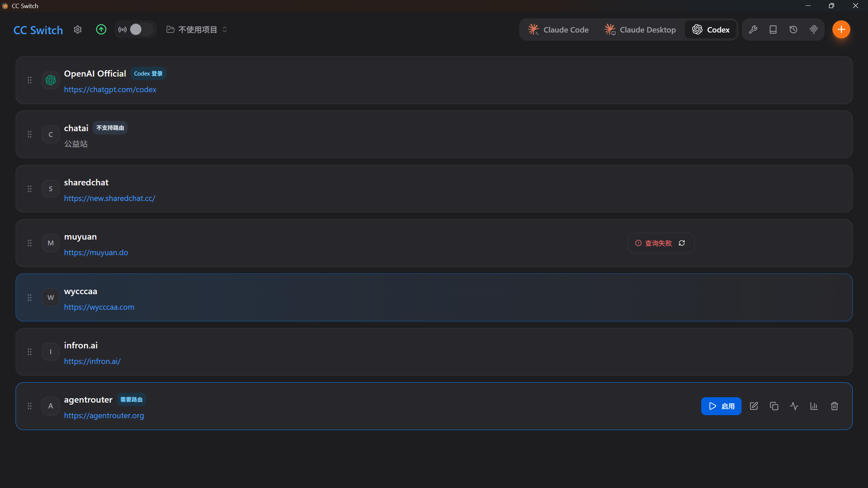Edit the agentrouter provider
The height and width of the screenshot is (488, 868).
(754, 406)
